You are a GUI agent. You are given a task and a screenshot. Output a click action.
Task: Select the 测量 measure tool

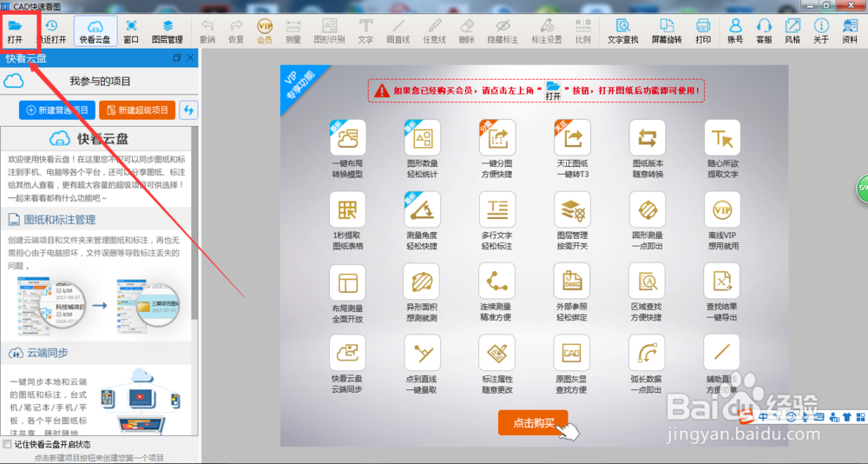coord(293,31)
